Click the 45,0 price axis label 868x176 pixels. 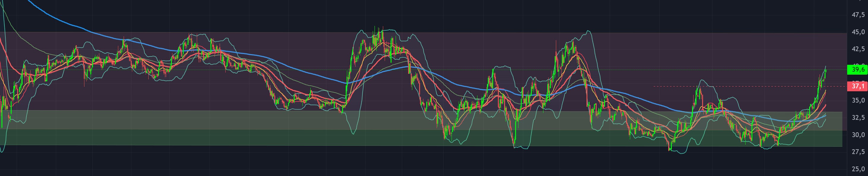(x=858, y=32)
